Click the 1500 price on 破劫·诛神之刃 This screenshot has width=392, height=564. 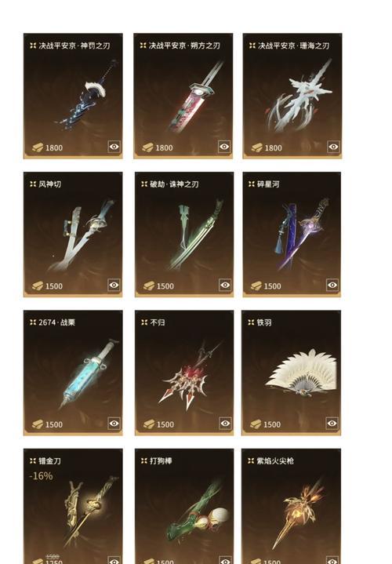point(165,286)
